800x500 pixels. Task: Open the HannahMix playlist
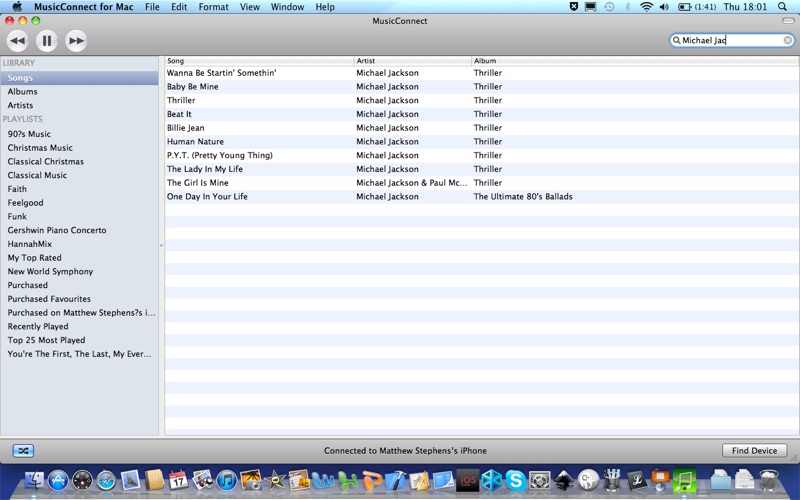click(x=79, y=244)
